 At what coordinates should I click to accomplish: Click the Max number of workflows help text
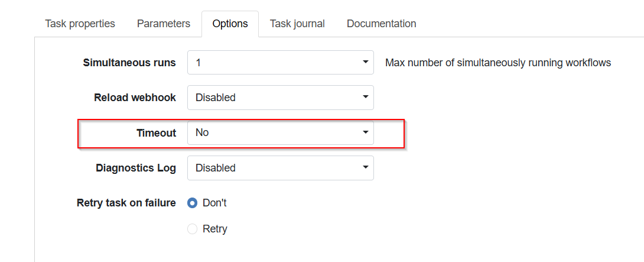tap(497, 62)
